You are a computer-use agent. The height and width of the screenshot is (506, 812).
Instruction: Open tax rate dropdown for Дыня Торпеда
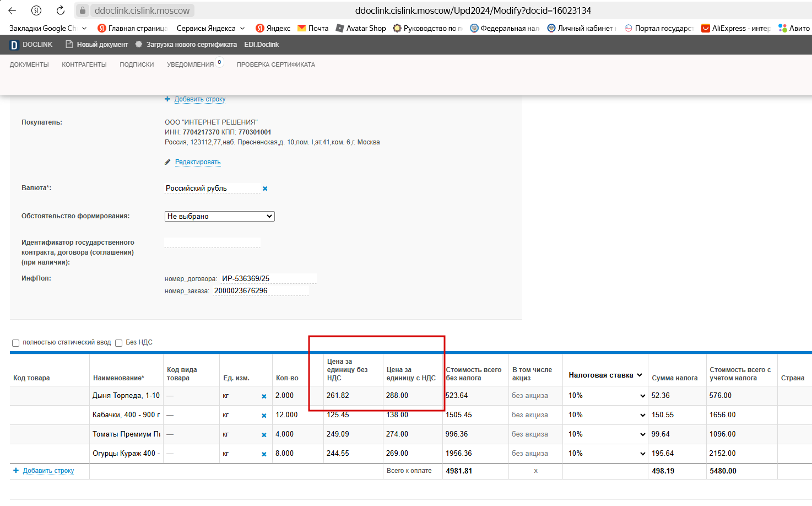pos(605,396)
